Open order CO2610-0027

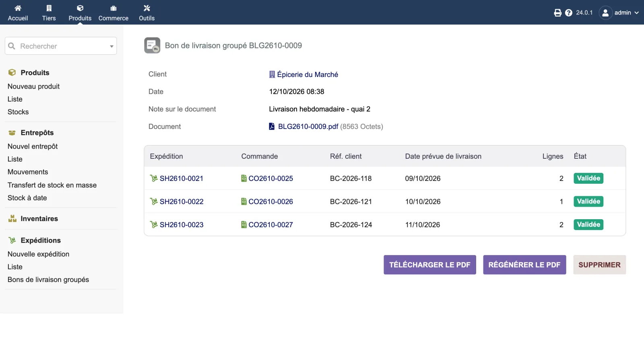271,225
